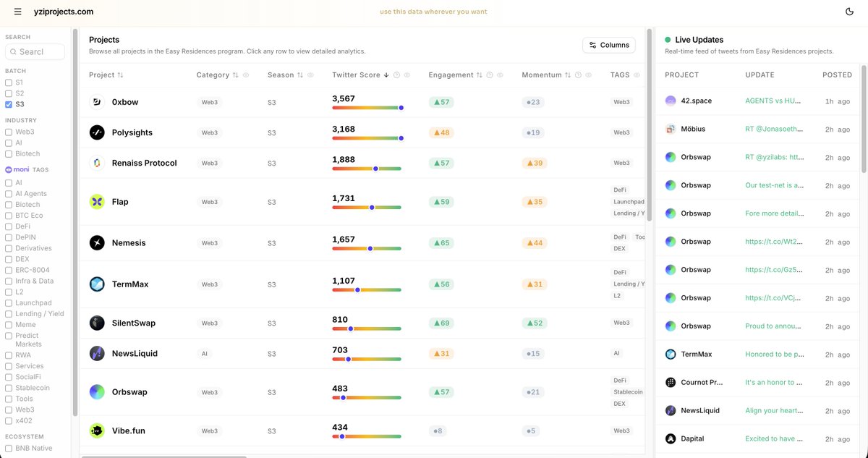This screenshot has width=868, height=458.
Task: Sort by Project column arrows icon
Action: pos(120,75)
